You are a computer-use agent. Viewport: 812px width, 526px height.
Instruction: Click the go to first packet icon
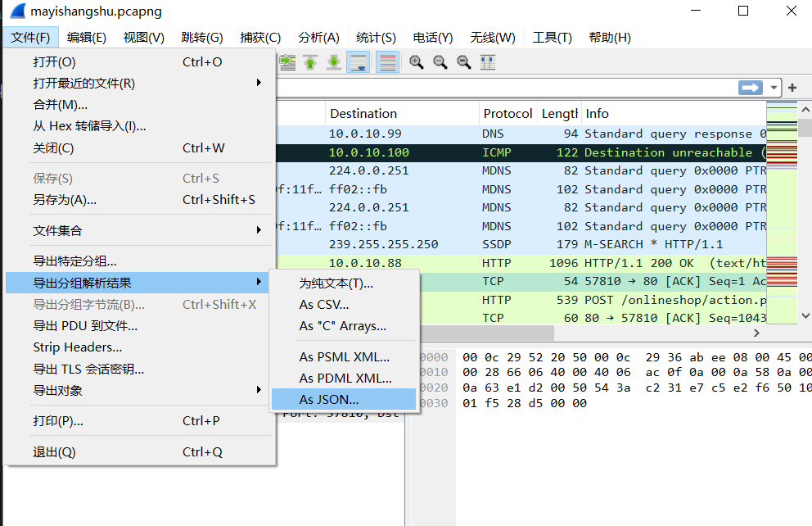310,62
